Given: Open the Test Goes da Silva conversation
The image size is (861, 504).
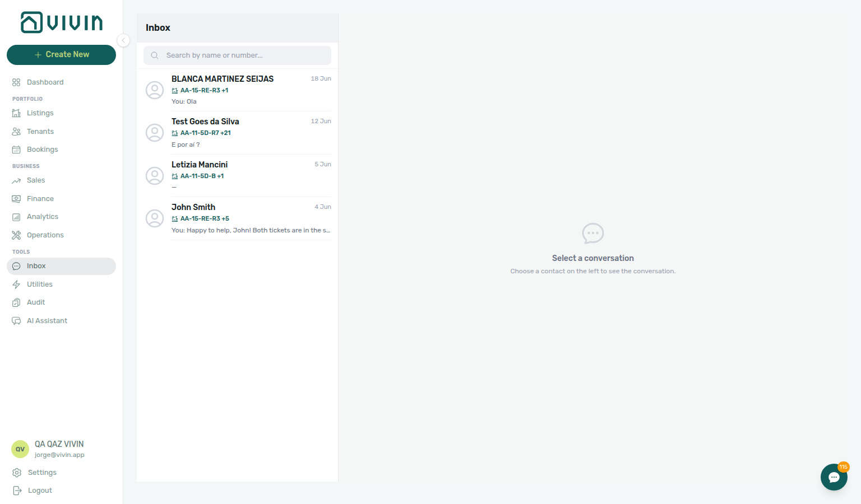Looking at the screenshot, I should [x=237, y=133].
